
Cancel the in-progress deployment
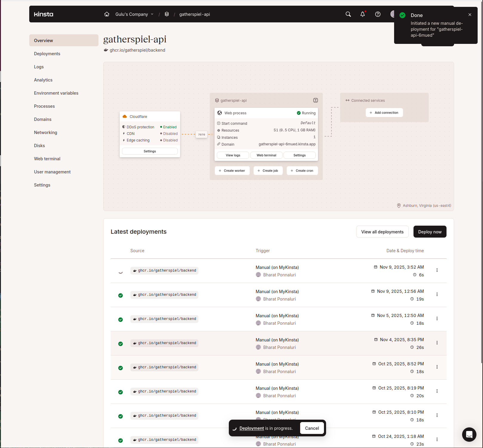pyautogui.click(x=312, y=428)
